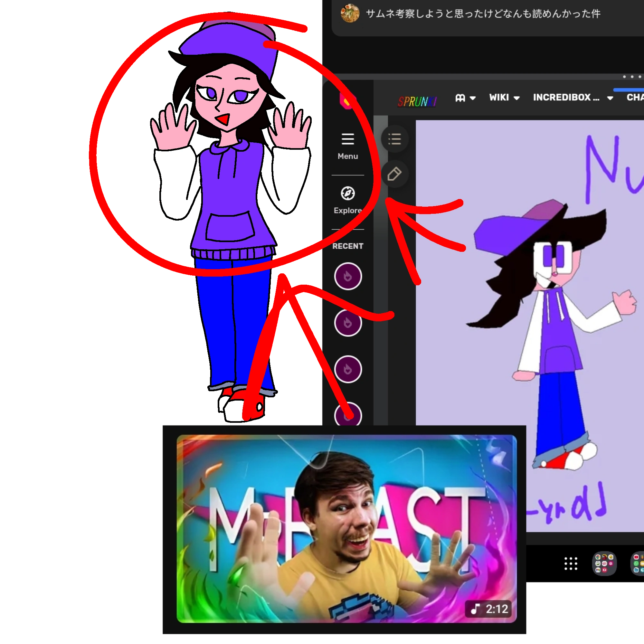Image resolution: width=644 pixels, height=644 pixels.
Task: Open the Chrome app folder in taskbar
Action: pyautogui.click(x=604, y=564)
